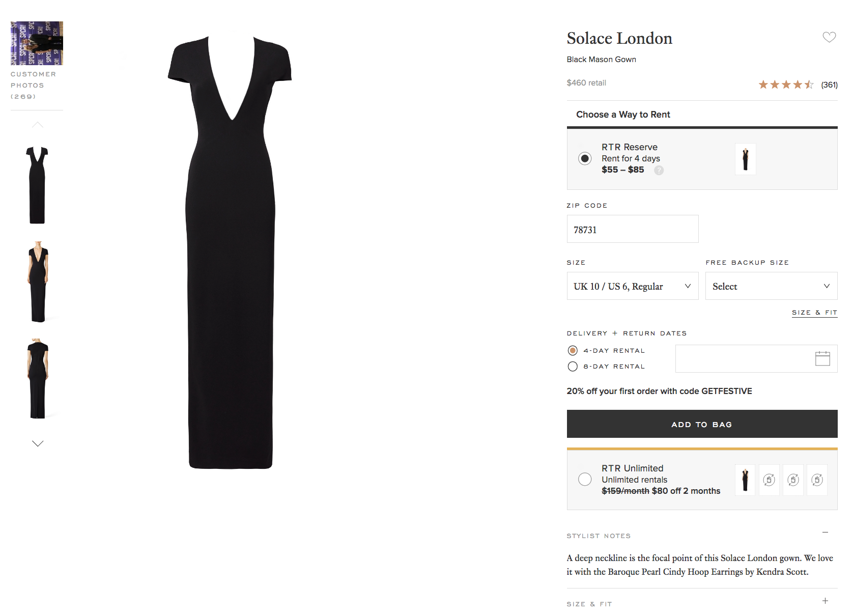Viewport: 853px width, 616px height.
Task: Open the calendar date picker icon
Action: pyautogui.click(x=822, y=358)
